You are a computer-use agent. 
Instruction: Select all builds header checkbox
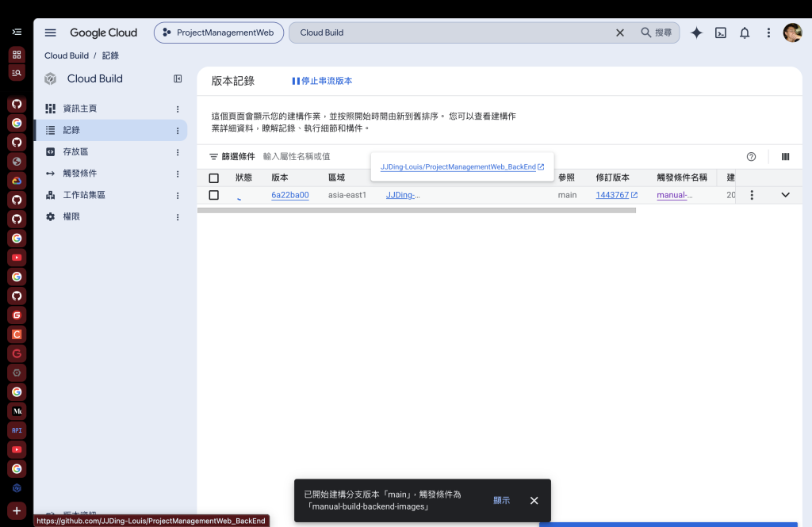[x=214, y=178]
